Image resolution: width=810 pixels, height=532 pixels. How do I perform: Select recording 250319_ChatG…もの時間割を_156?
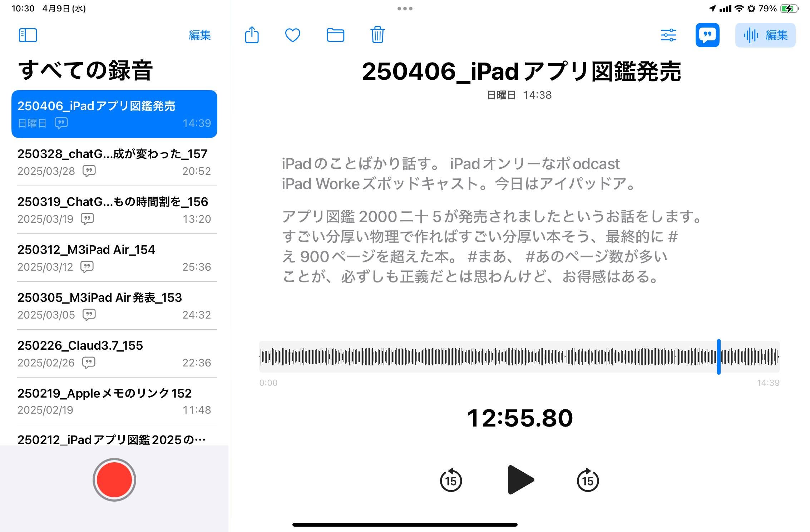(x=114, y=210)
